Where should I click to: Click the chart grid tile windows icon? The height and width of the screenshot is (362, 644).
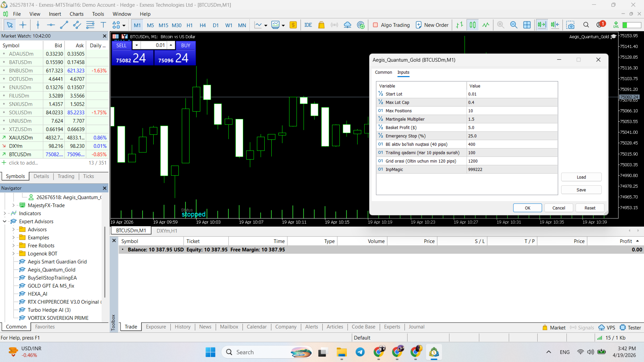(527, 25)
